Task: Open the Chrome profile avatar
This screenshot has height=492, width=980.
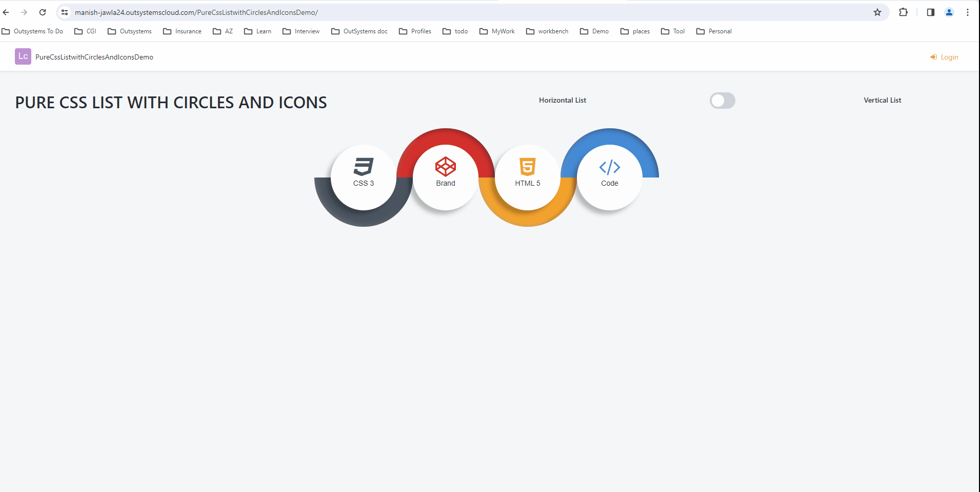Action: (x=949, y=12)
